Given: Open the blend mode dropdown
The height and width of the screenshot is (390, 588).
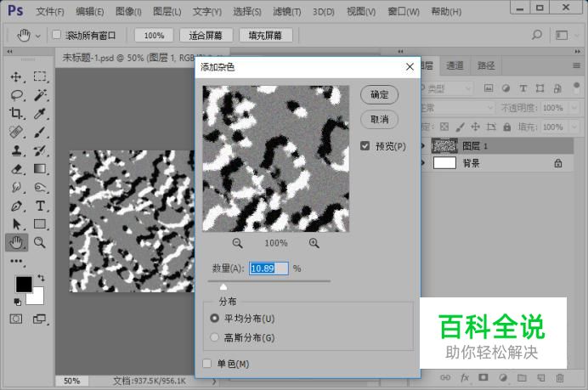Looking at the screenshot, I should [458, 108].
